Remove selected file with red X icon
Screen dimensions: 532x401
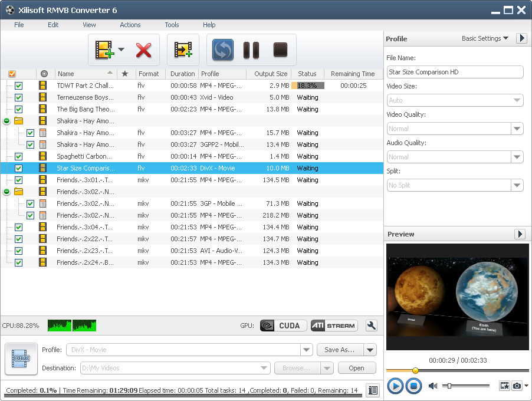[x=143, y=50]
